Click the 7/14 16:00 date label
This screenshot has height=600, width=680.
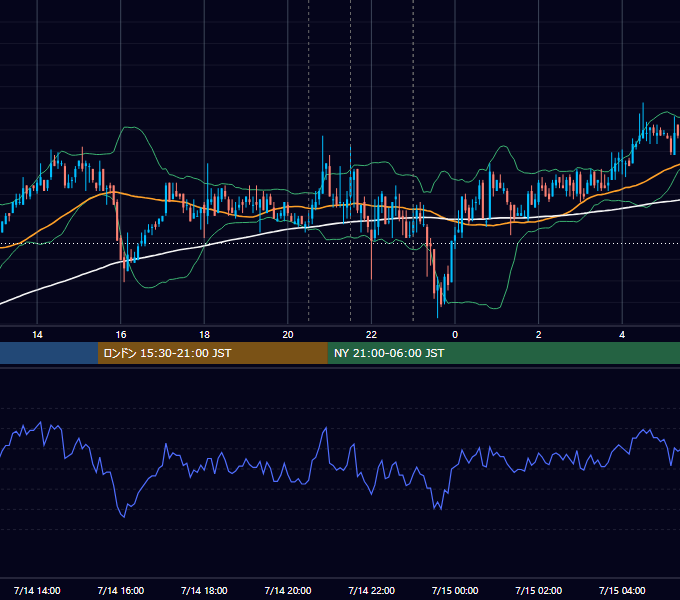pyautogui.click(x=121, y=590)
